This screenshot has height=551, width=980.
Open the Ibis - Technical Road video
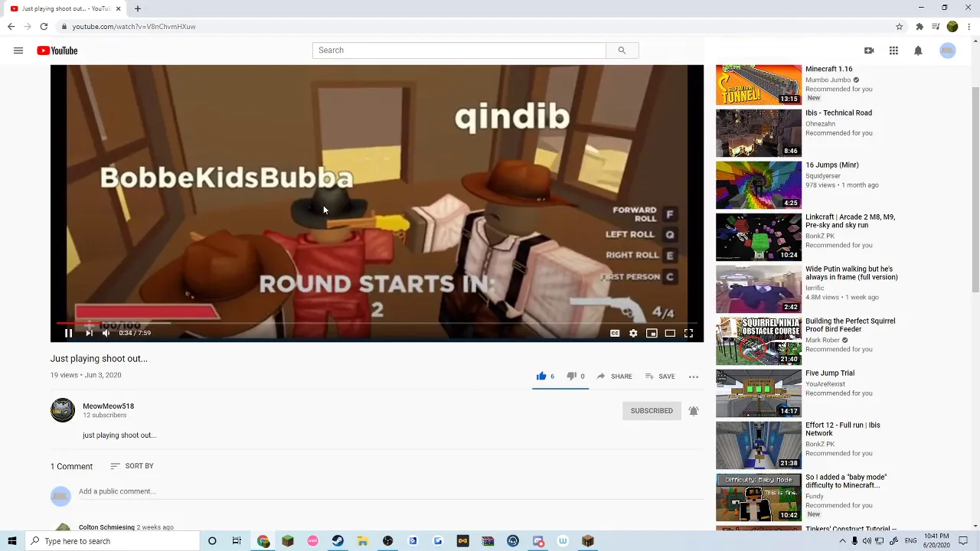(x=838, y=112)
